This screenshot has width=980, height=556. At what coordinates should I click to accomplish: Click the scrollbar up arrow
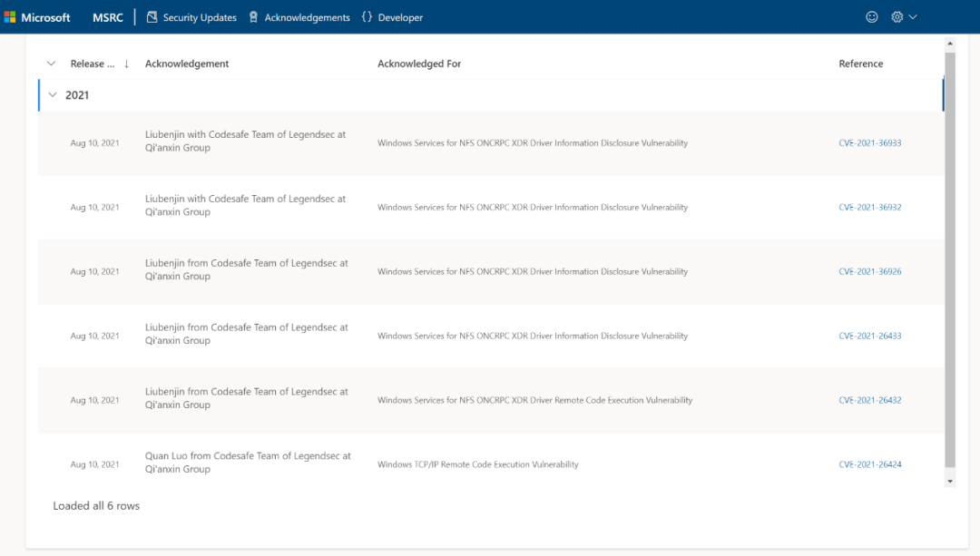coord(950,44)
